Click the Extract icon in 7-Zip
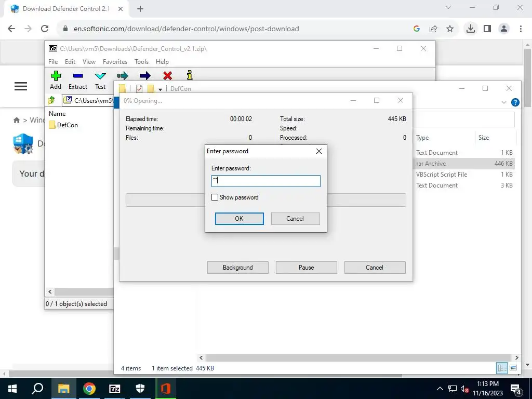Image resolution: width=532 pixels, height=399 pixels. pos(78,81)
